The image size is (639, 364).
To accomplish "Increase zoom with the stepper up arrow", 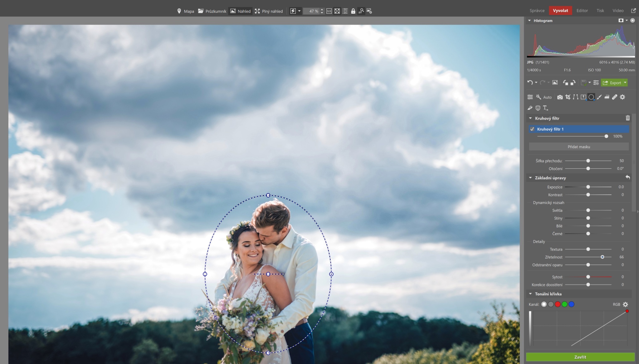I will (x=322, y=9).
